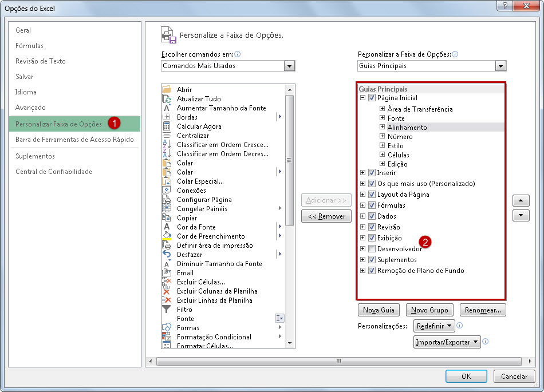This screenshot has width=544, height=392.
Task: Click the Centralizar alignment icon
Action: click(x=167, y=136)
